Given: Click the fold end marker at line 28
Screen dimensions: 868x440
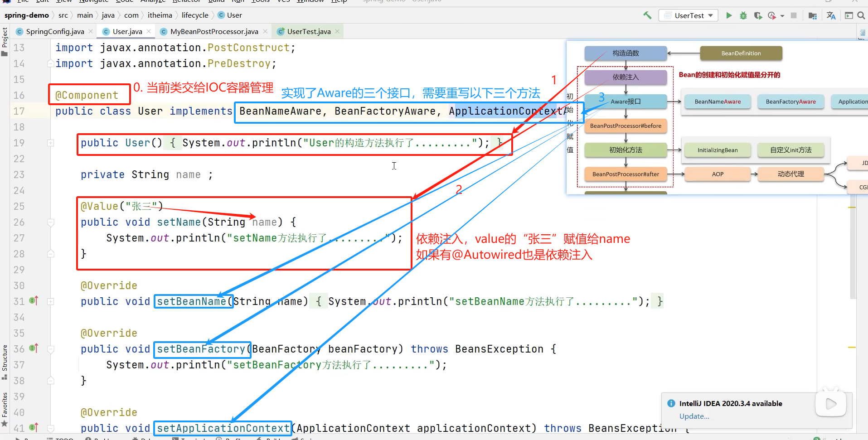Looking at the screenshot, I should pos(51,254).
